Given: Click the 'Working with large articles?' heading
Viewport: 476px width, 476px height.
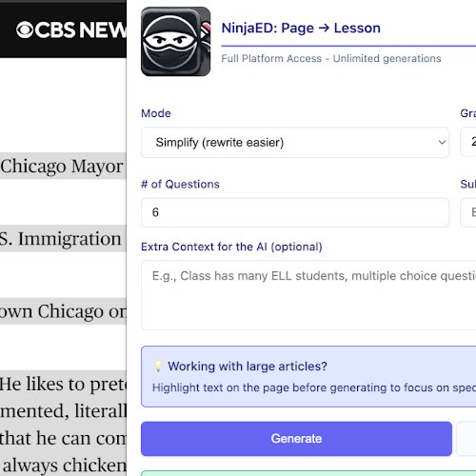Looking at the screenshot, I should click(248, 367).
